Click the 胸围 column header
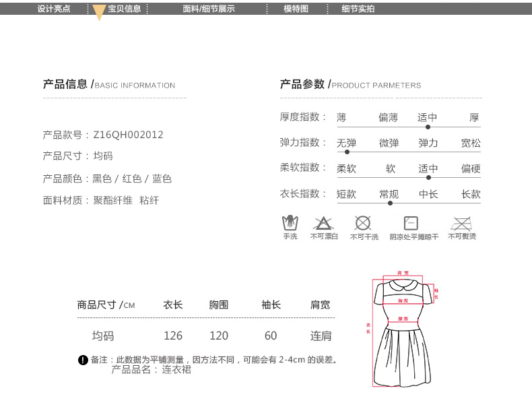This screenshot has height=413, width=532. (219, 305)
